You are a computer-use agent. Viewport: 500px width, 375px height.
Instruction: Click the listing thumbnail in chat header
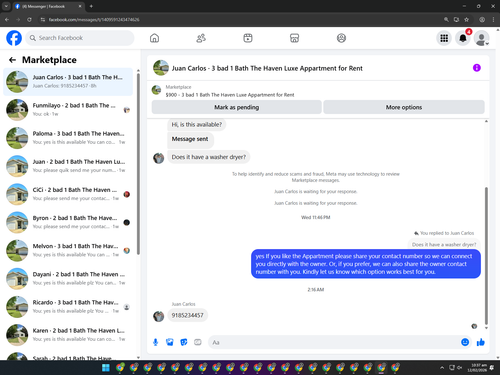click(x=161, y=68)
